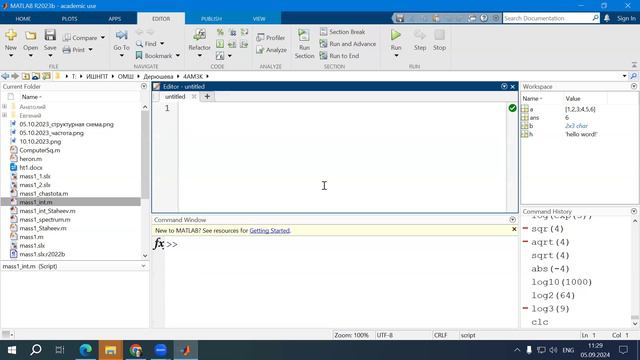
Task: Switch to the PLOTS tab
Action: 69,19
